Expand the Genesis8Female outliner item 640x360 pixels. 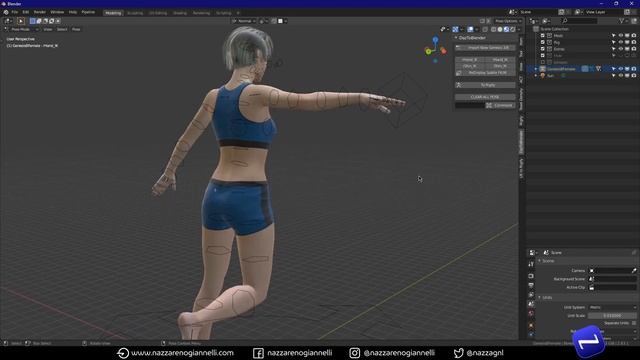click(536, 69)
